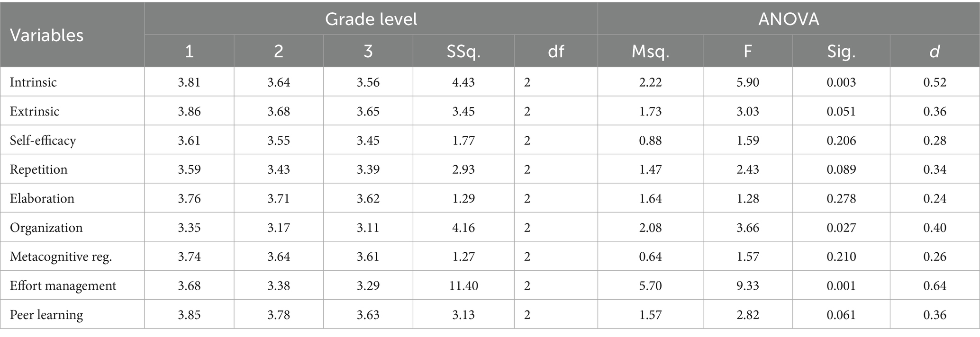
Task: Click the Extrinsic row label
Action: click(35, 112)
